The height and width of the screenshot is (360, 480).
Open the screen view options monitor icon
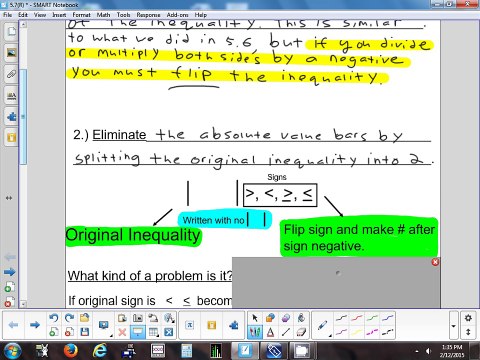pos(104,325)
